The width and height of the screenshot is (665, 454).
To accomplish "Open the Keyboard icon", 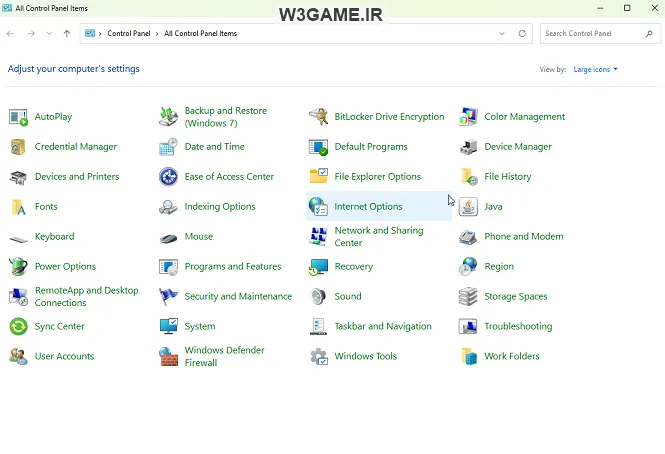I will pyautogui.click(x=18, y=237).
